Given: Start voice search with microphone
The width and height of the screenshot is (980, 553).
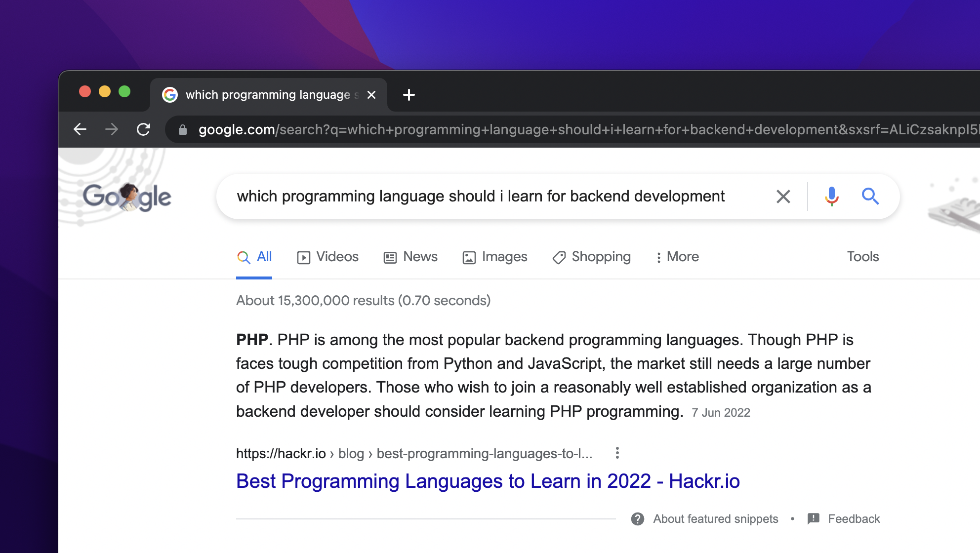Looking at the screenshot, I should click(x=832, y=197).
